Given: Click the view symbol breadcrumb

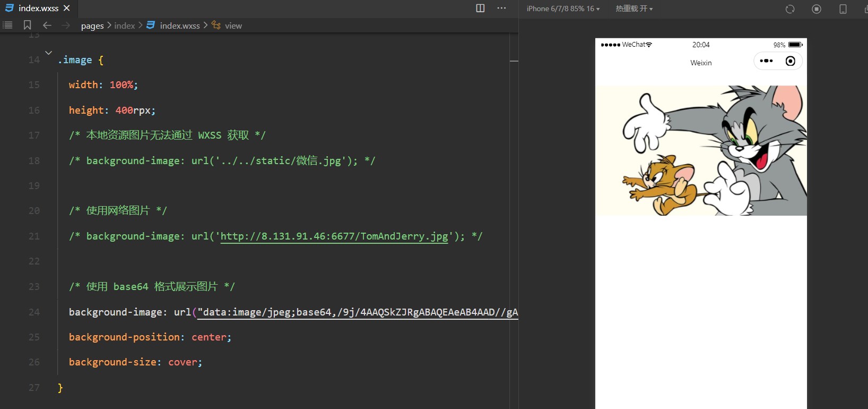Looking at the screenshot, I should 233,25.
